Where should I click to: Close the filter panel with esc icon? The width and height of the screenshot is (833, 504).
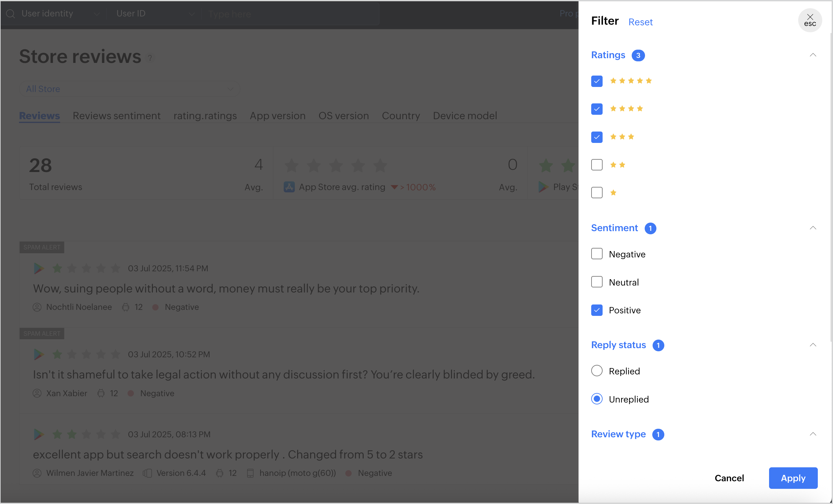[x=810, y=20]
